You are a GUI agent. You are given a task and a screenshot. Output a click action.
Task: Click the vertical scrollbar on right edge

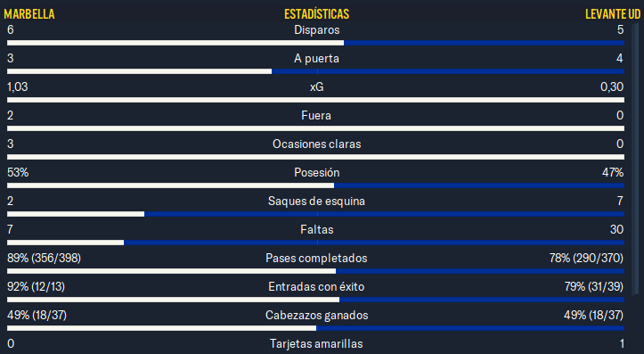[637, 159]
